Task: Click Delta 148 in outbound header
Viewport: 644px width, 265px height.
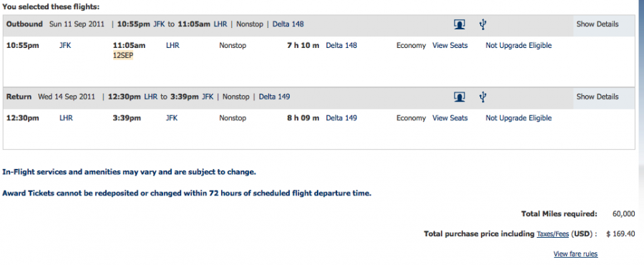Action: [x=288, y=24]
